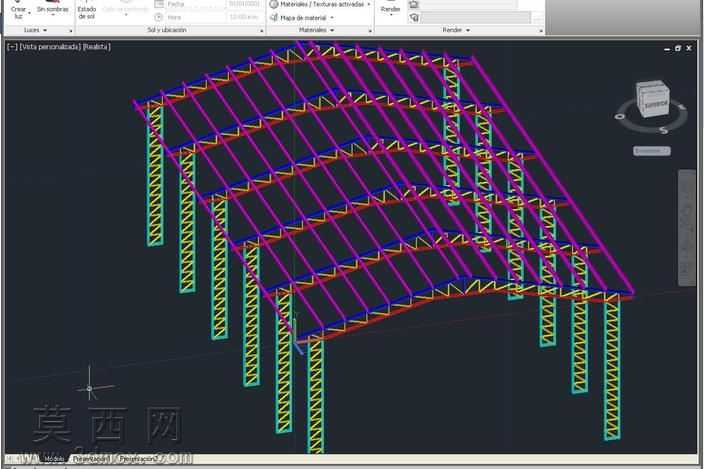This screenshot has width=704, height=469.
Task: Open the Luces panel dialog launcher arrow
Action: click(70, 31)
